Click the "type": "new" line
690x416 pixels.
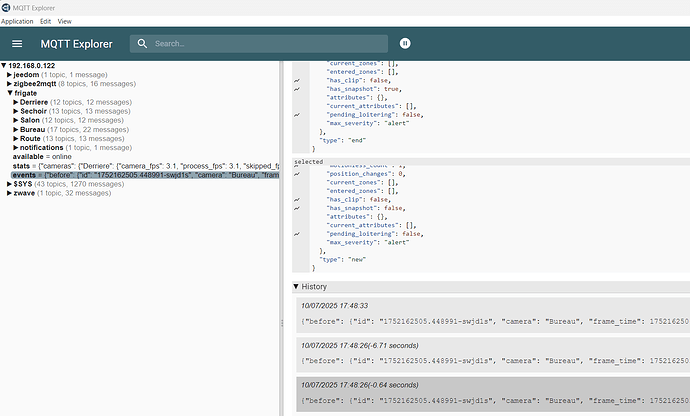343,260
